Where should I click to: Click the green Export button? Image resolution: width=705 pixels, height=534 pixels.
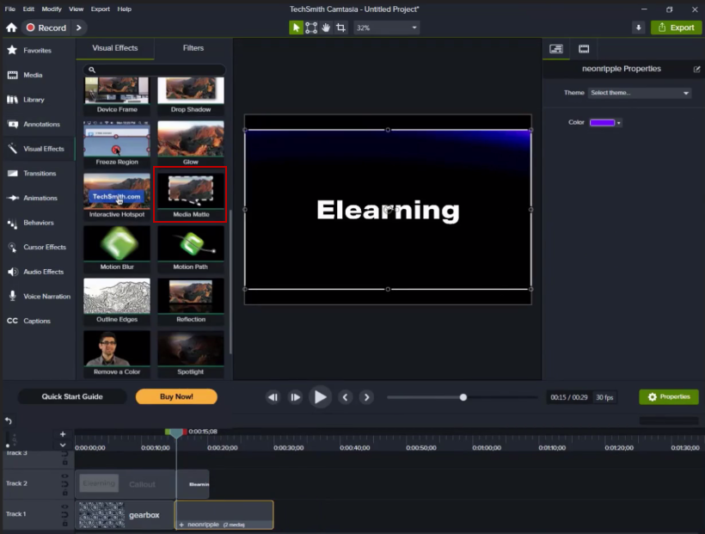pos(676,28)
